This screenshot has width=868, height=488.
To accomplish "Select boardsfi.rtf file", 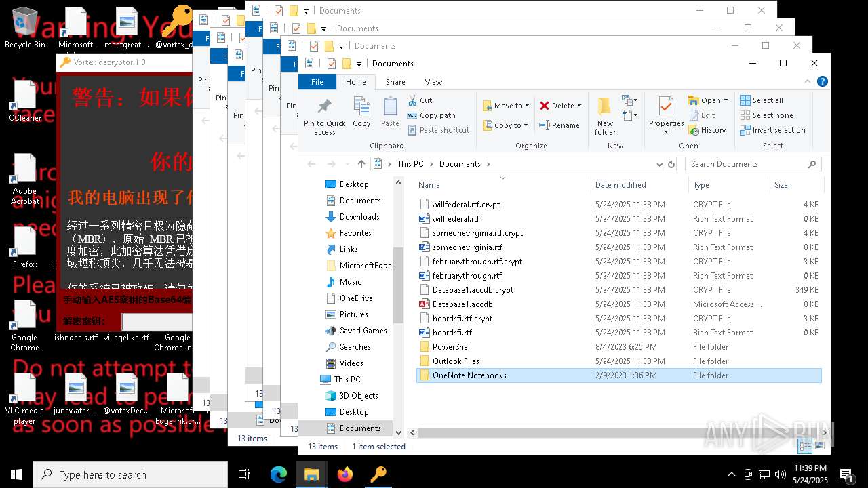I will (452, 333).
